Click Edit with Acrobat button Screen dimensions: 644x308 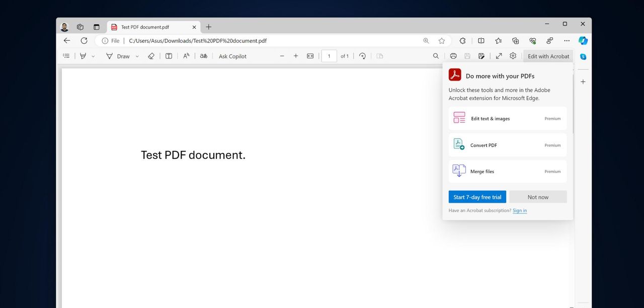click(548, 56)
